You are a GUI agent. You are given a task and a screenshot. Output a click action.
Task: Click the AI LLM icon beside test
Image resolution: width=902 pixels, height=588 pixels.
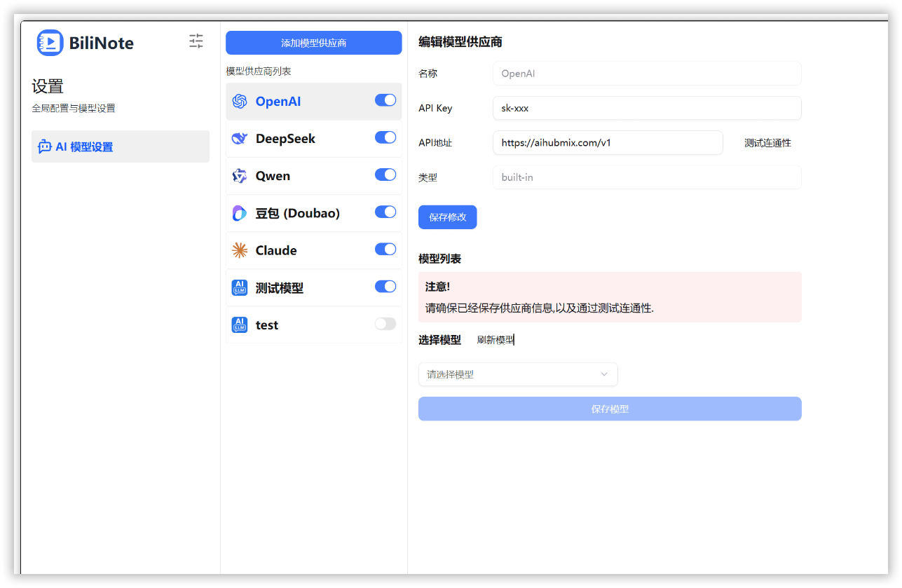240,324
